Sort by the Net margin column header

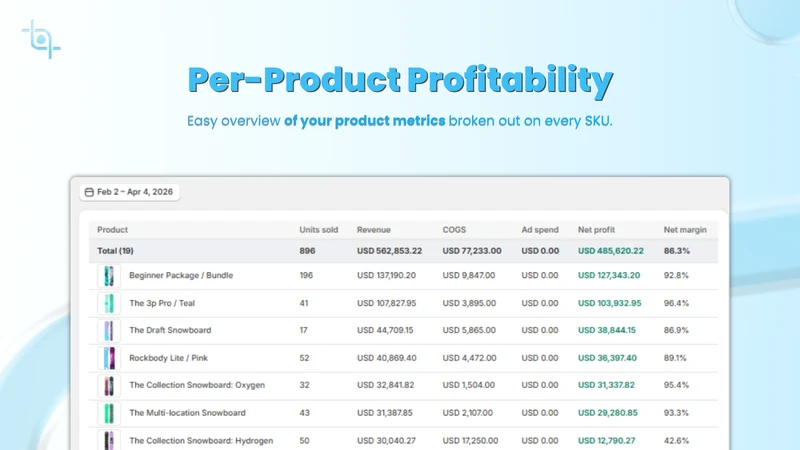[685, 230]
